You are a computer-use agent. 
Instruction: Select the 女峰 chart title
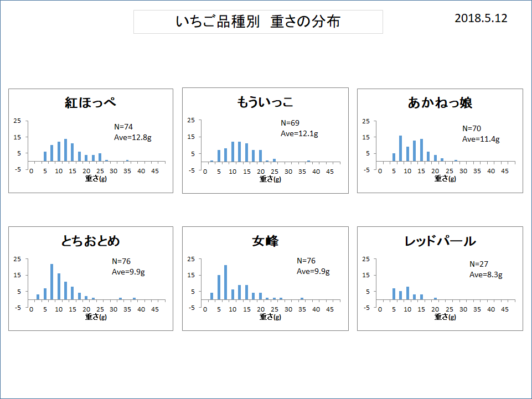265,241
